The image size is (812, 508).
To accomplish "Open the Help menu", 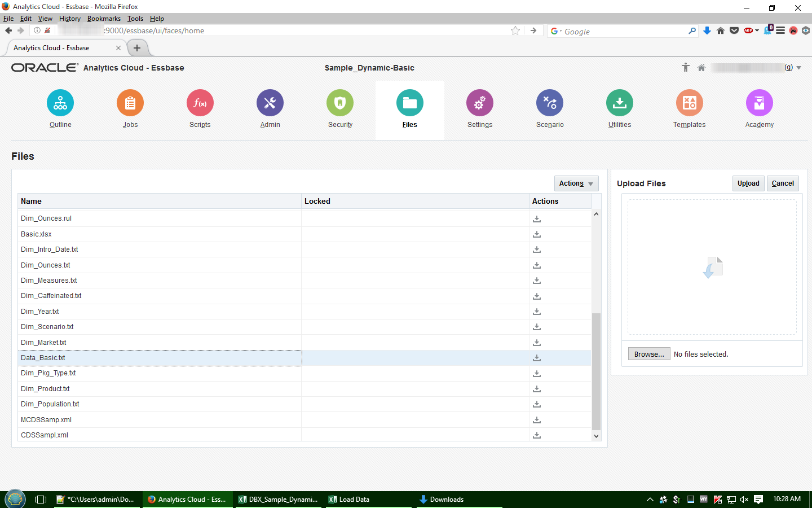I will [x=157, y=19].
